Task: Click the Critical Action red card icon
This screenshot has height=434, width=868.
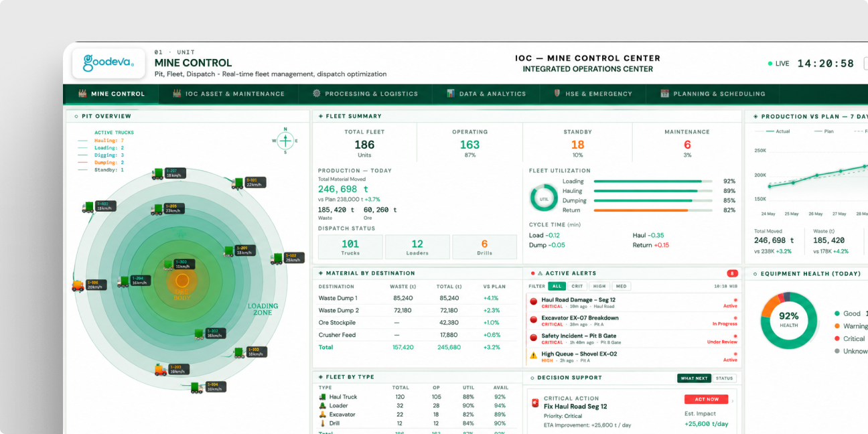Action: pos(534,403)
